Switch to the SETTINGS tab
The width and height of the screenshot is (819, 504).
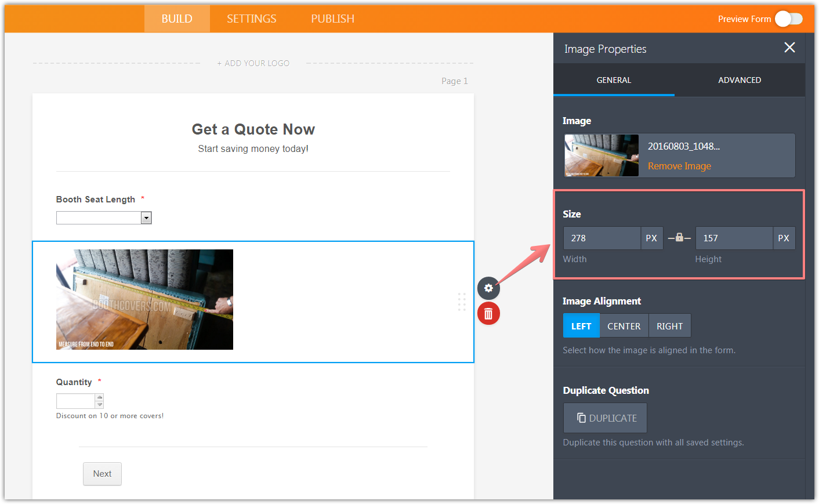pos(251,18)
